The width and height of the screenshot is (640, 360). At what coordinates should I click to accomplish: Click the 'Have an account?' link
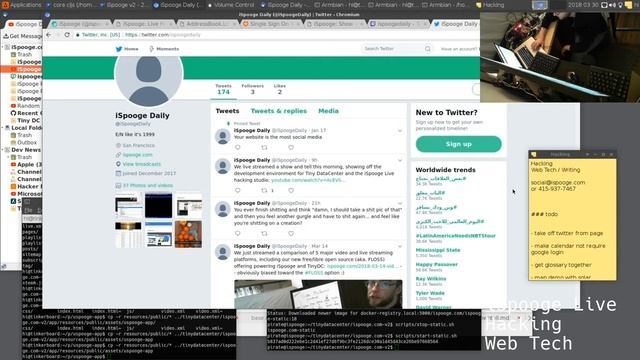[459, 49]
